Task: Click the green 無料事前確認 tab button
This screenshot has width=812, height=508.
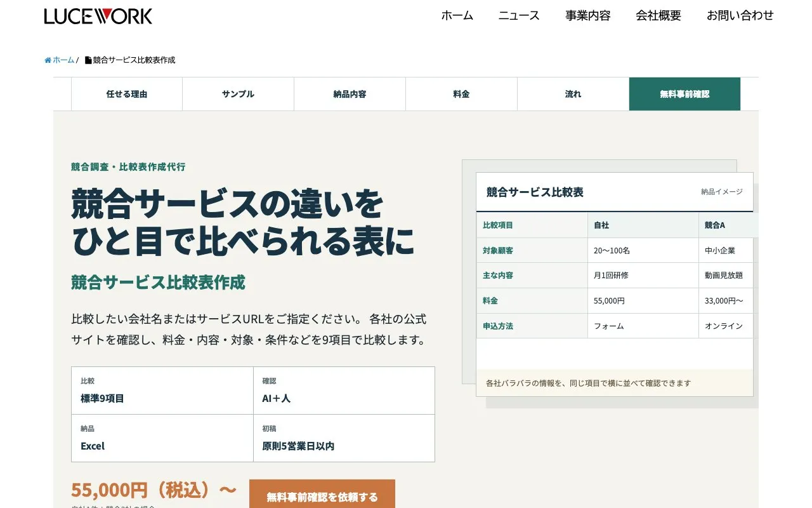Action: pyautogui.click(x=685, y=94)
